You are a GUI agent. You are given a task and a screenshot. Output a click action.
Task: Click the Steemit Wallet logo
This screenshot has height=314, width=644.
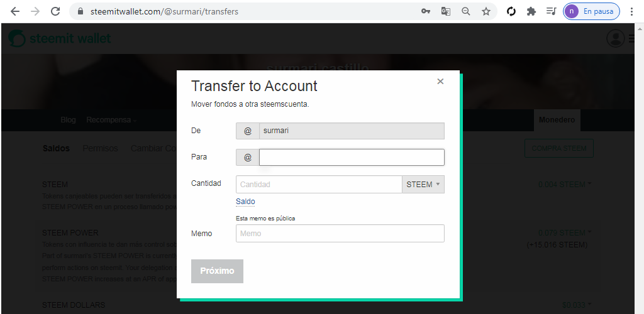[x=60, y=38]
